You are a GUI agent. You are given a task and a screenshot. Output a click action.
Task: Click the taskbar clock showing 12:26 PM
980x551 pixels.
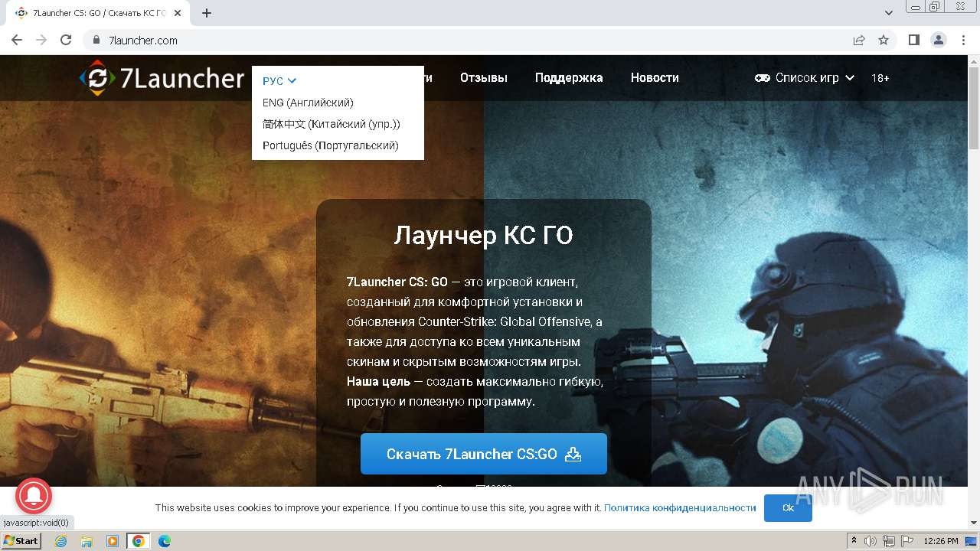pyautogui.click(x=941, y=541)
